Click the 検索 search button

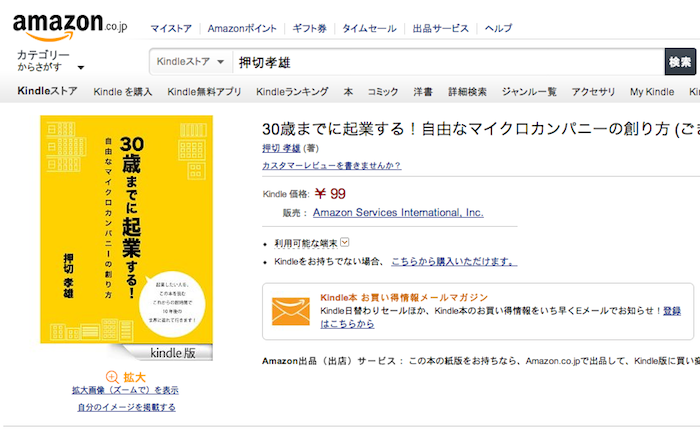click(680, 62)
